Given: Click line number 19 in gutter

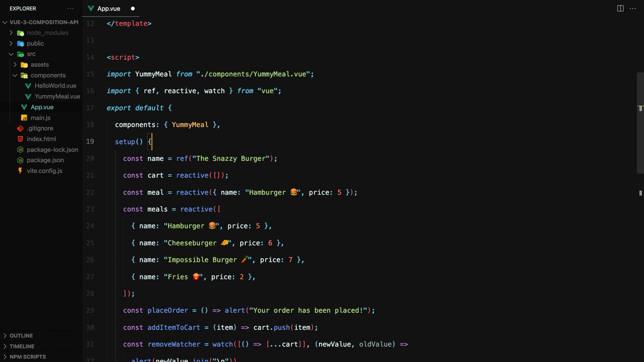Looking at the screenshot, I should (90, 141).
